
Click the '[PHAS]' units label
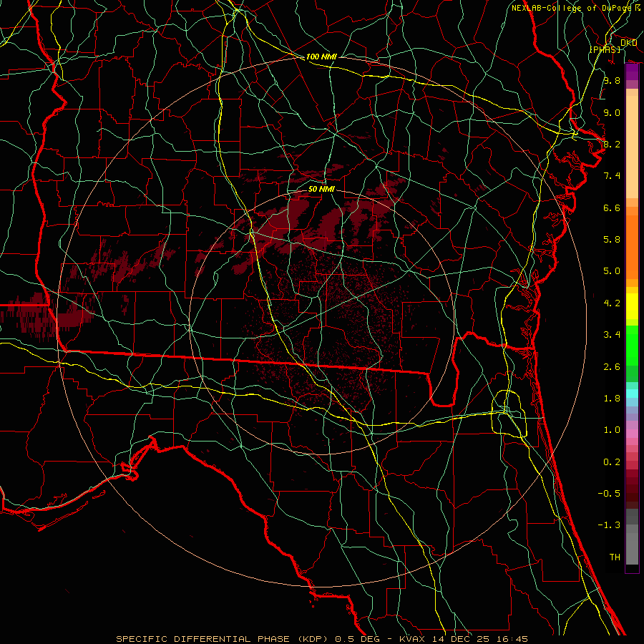(x=605, y=49)
